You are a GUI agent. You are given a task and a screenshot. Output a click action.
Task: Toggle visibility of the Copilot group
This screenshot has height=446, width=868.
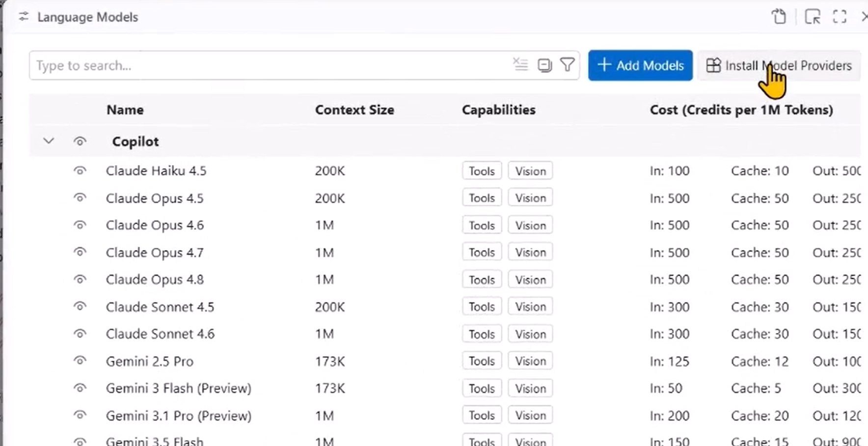click(x=80, y=141)
